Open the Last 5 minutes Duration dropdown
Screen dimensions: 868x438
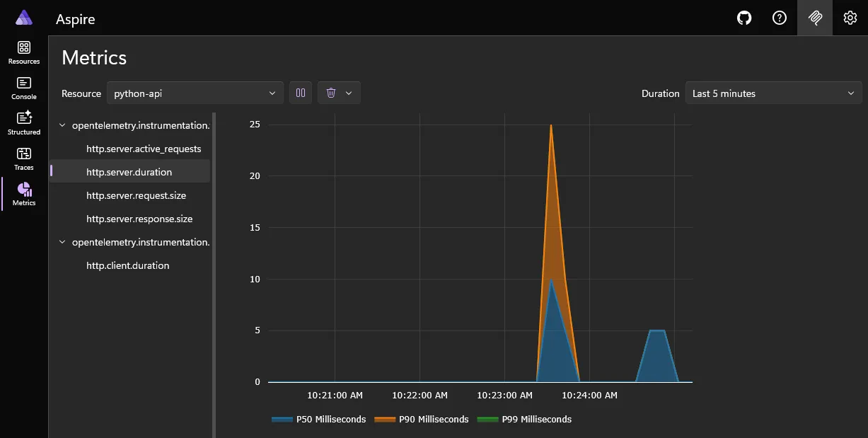coord(773,93)
